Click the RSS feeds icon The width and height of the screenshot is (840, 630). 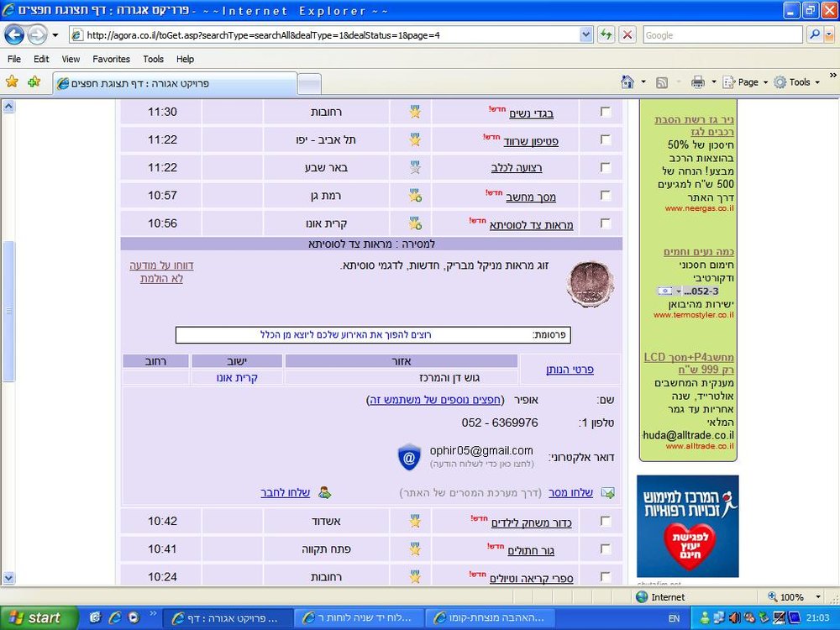point(662,82)
